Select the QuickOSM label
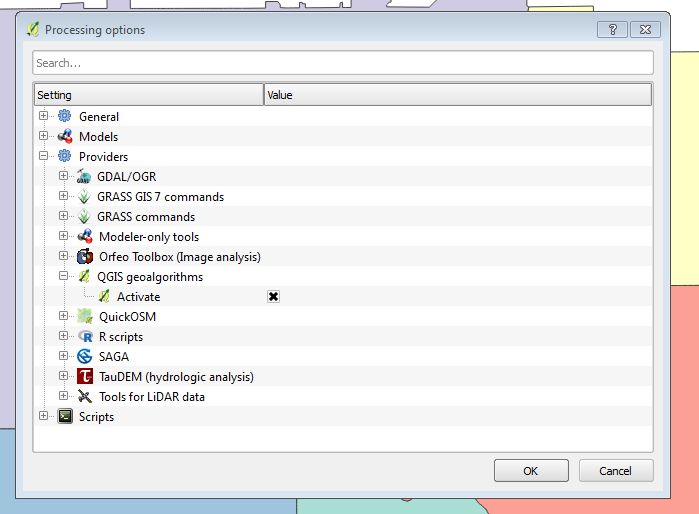 coord(127,317)
